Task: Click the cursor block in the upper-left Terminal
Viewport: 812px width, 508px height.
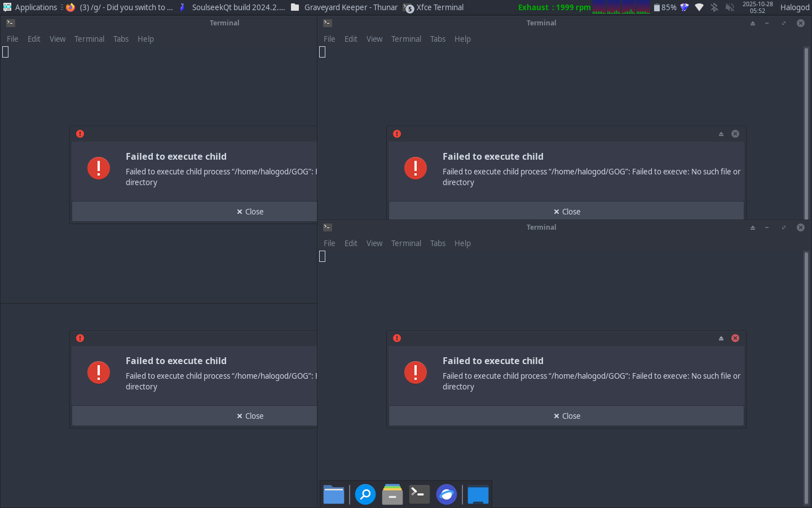Action: 6,52
